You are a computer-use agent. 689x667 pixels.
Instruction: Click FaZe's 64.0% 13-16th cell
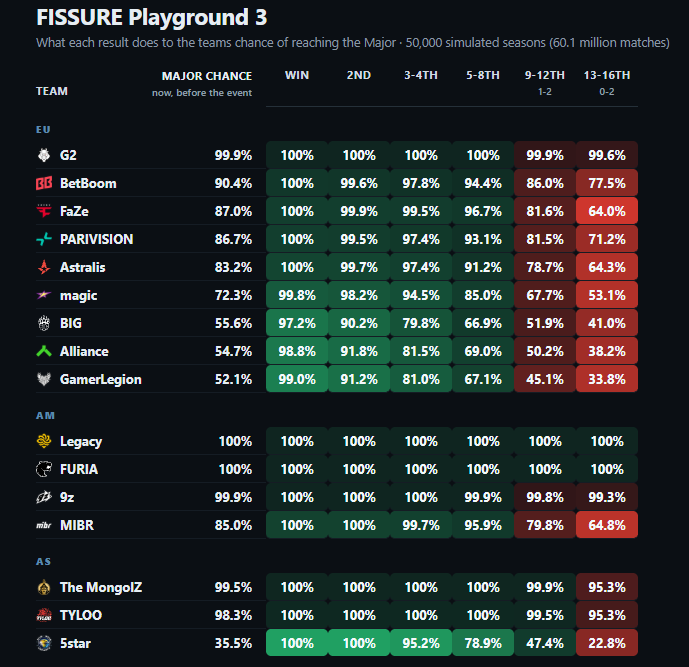(607, 211)
